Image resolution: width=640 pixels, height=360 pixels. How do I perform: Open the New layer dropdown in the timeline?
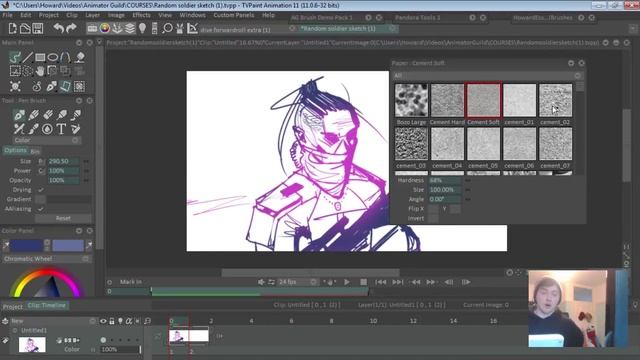coord(53,321)
